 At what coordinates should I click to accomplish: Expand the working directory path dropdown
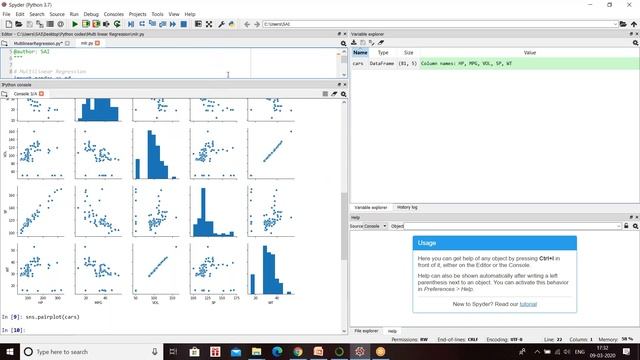615,24
